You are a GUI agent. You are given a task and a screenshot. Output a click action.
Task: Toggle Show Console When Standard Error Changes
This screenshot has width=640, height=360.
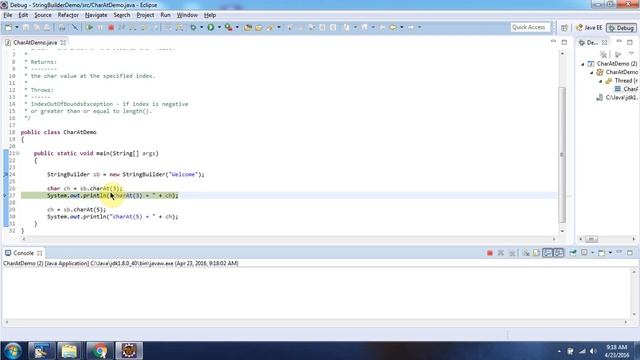click(559, 253)
